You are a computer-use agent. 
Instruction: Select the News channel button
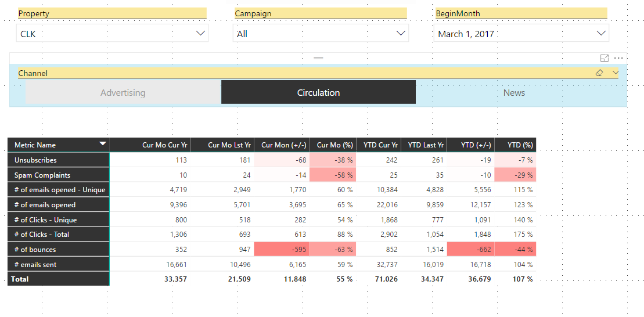514,92
